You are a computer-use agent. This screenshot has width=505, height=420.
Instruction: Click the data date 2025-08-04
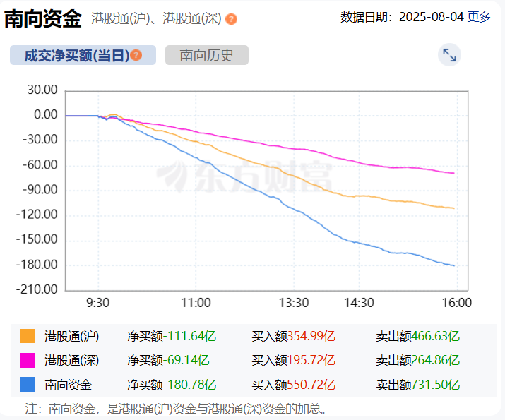click(x=432, y=17)
